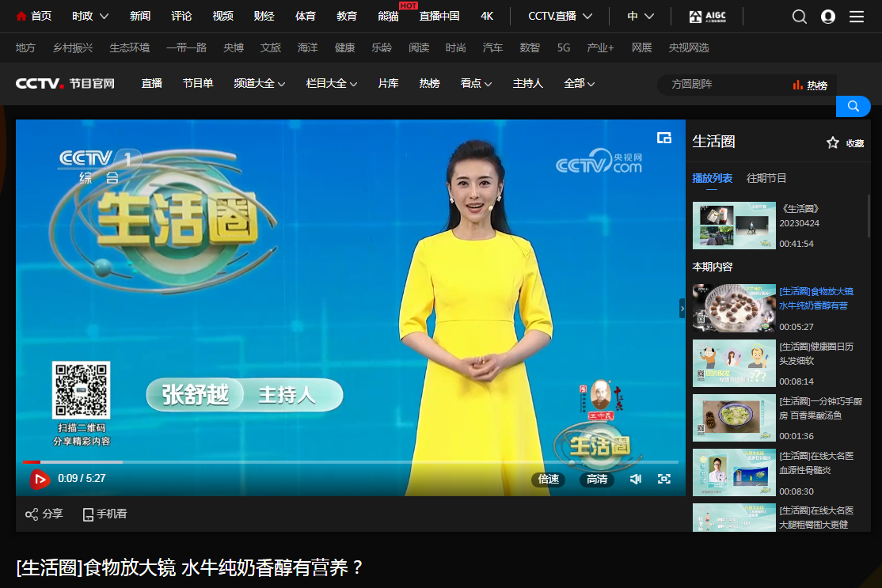Image resolution: width=882 pixels, height=588 pixels.
Task: Seek on the video progress bar
Action: click(351, 462)
